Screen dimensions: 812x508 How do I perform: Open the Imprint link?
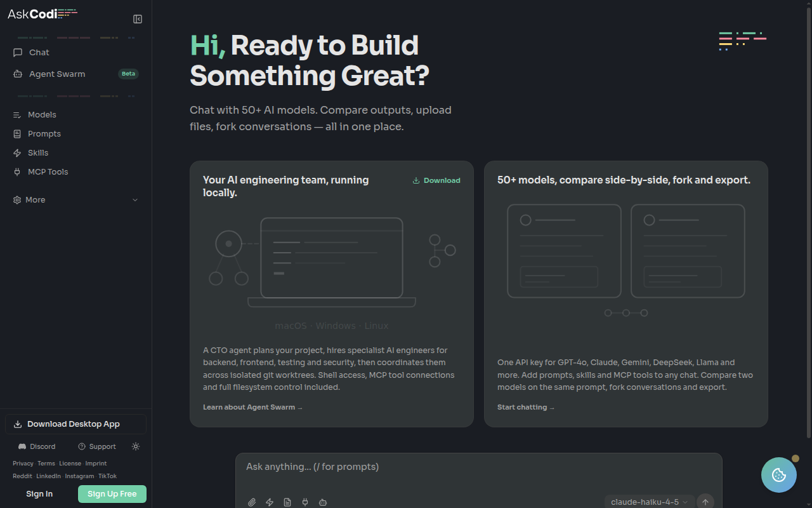coord(96,464)
